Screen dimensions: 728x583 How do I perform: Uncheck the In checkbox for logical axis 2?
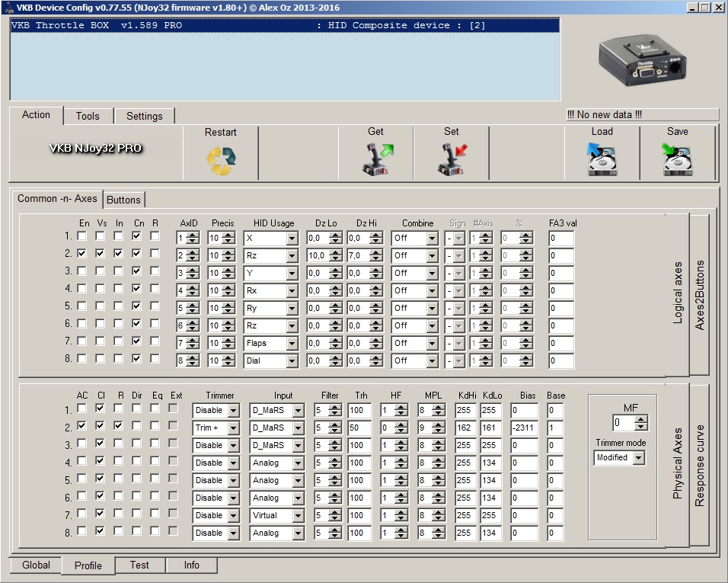point(119,254)
